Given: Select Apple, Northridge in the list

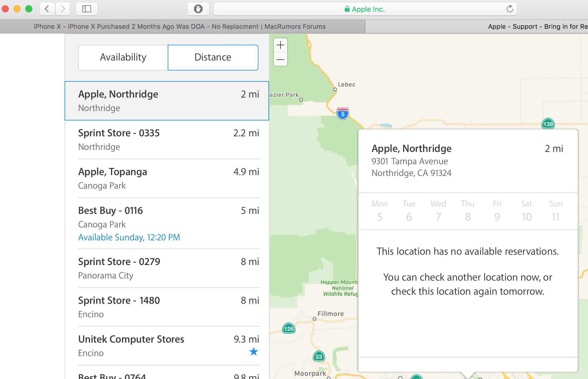Looking at the screenshot, I should coord(167,101).
